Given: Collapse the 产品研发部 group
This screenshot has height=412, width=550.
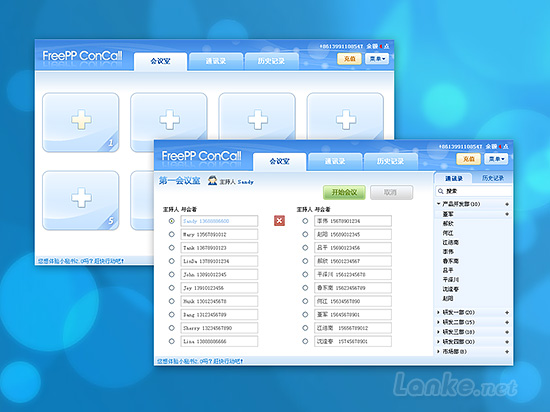Looking at the screenshot, I should tap(438, 204).
